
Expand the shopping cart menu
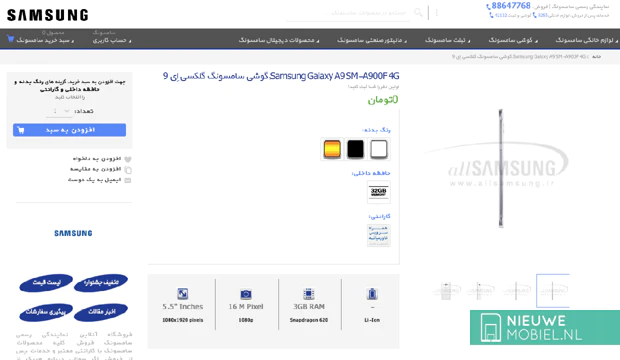tap(45, 40)
